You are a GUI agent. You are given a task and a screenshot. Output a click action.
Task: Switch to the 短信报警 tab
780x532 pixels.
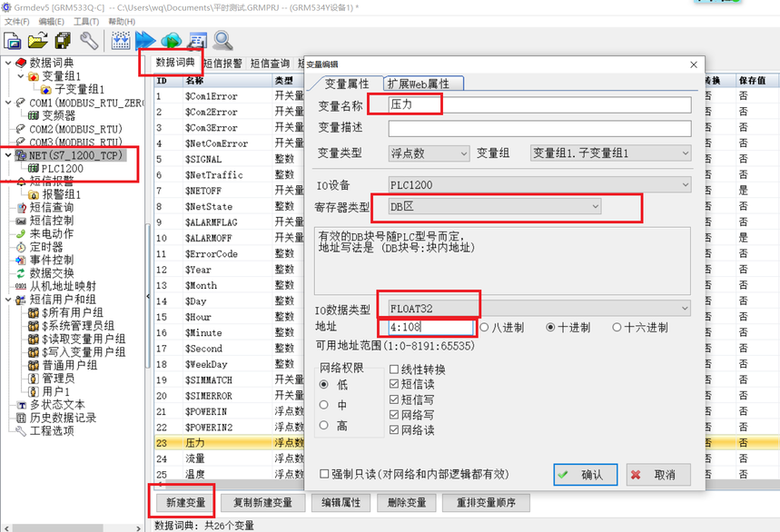coord(222,64)
